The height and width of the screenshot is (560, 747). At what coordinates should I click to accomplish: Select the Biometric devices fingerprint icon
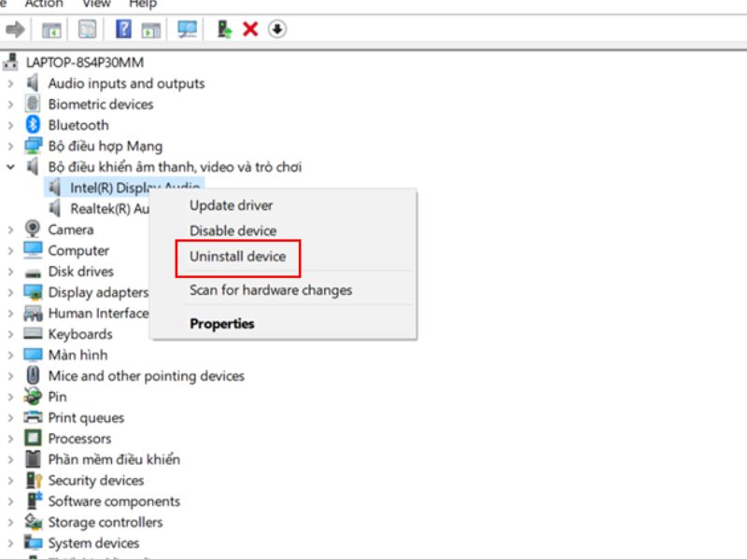[33, 104]
